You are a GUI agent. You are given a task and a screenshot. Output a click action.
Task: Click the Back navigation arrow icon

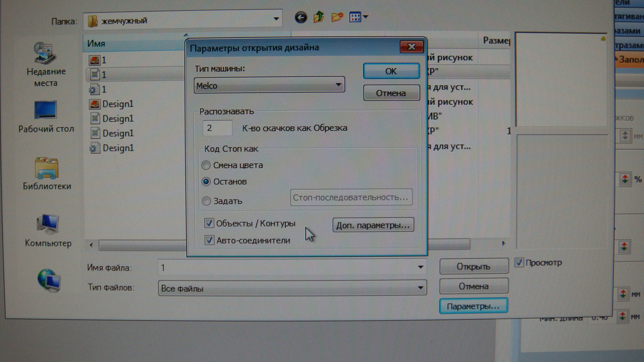pos(301,17)
